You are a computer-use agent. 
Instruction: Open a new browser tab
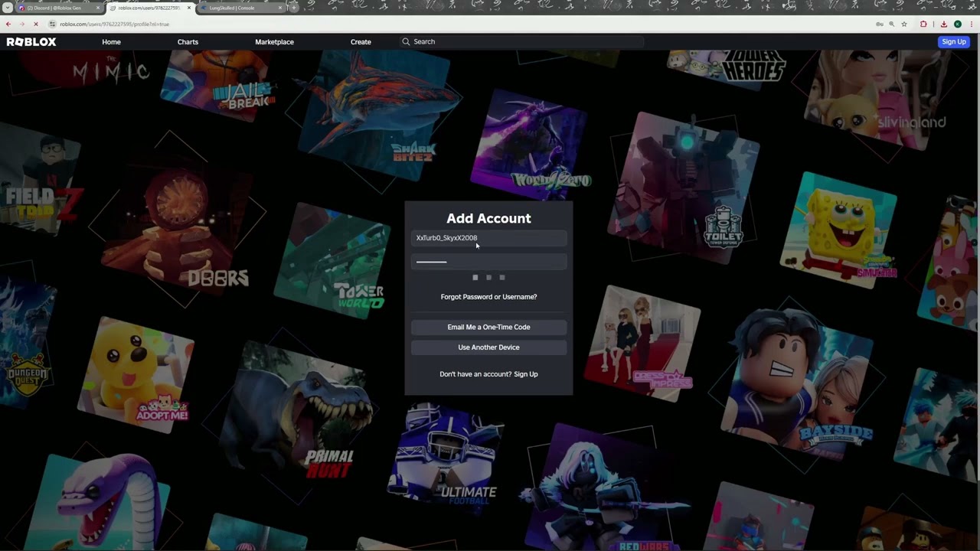point(294,8)
